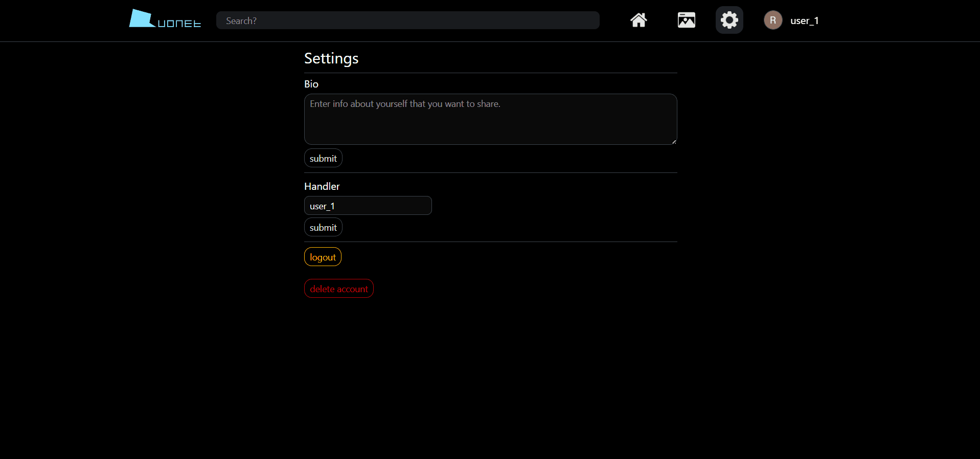Click the round R profile avatar

[x=772, y=20]
